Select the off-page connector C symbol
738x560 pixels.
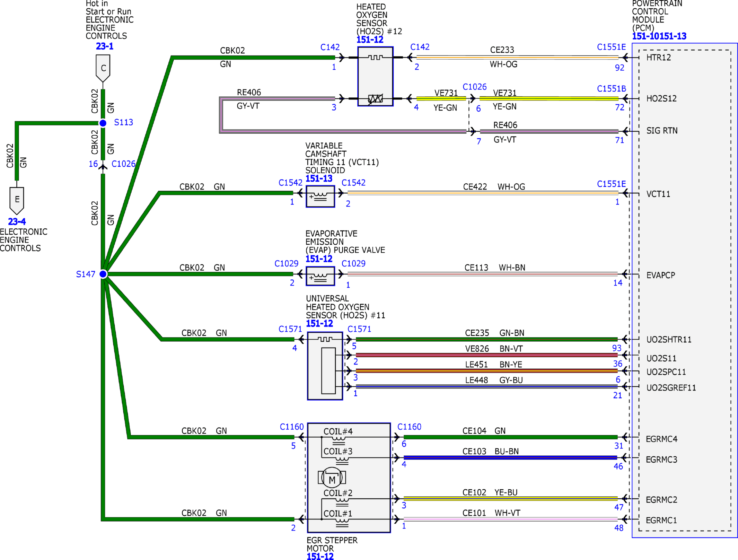point(103,68)
